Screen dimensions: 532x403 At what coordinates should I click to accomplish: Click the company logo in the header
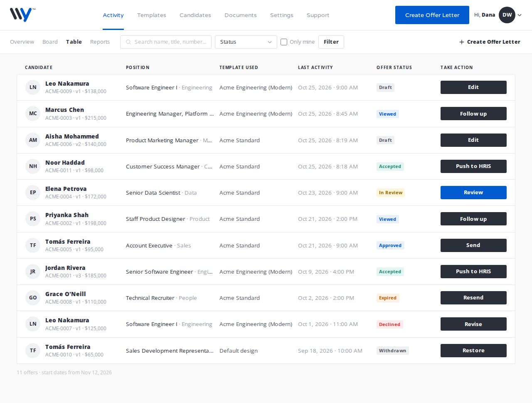click(x=22, y=15)
